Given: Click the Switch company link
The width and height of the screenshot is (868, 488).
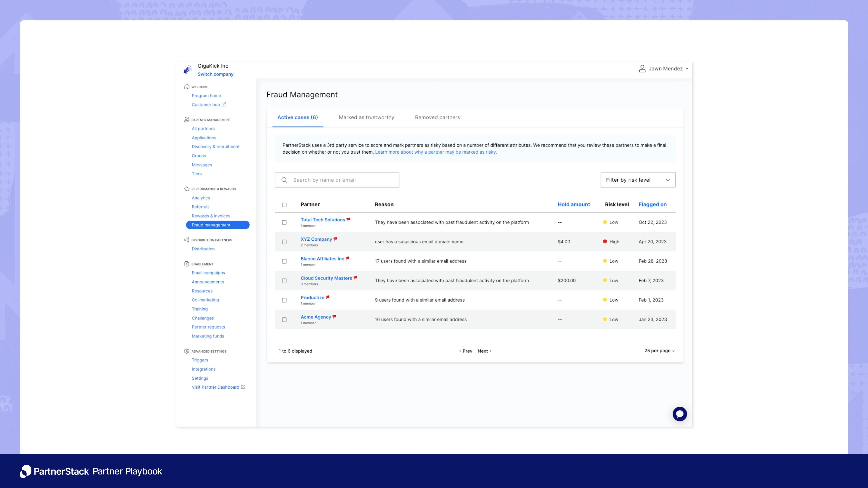Looking at the screenshot, I should point(216,74).
